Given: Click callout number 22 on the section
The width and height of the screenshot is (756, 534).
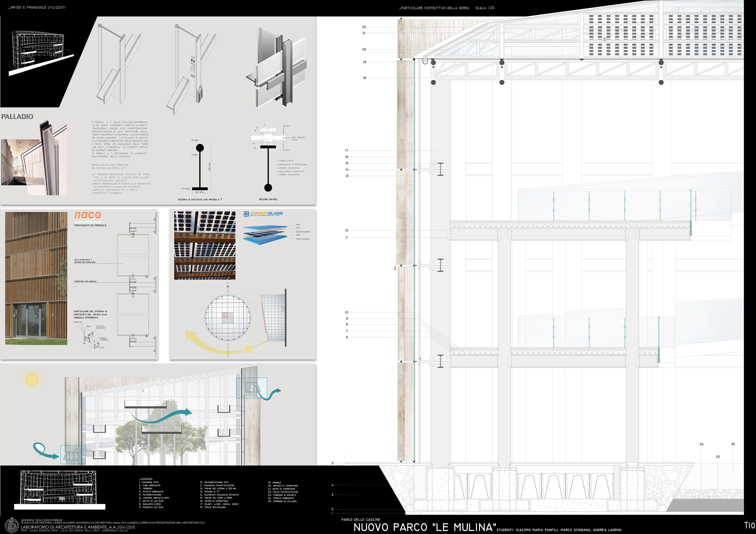Looking at the screenshot, I should [x=364, y=27].
